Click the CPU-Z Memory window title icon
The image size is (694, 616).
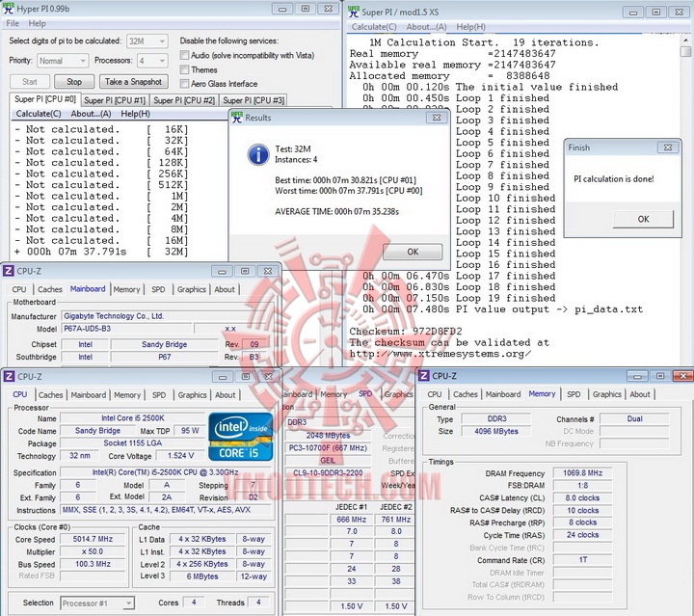click(x=423, y=376)
